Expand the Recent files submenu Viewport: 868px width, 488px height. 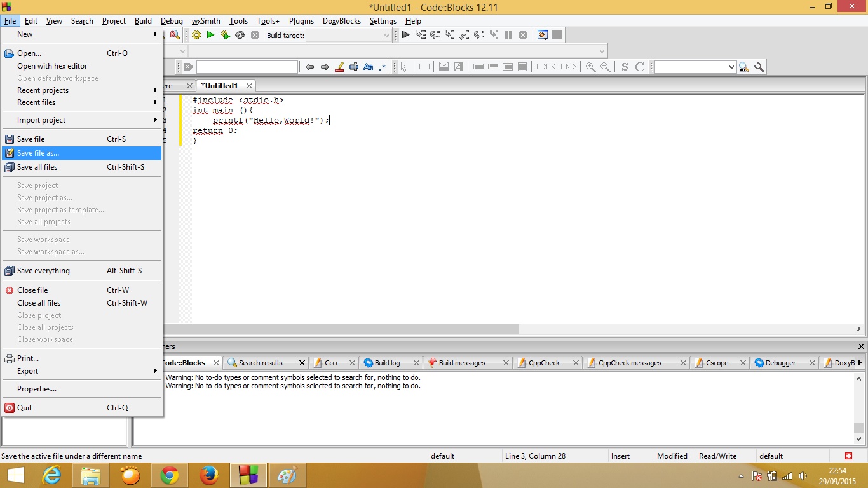81,102
